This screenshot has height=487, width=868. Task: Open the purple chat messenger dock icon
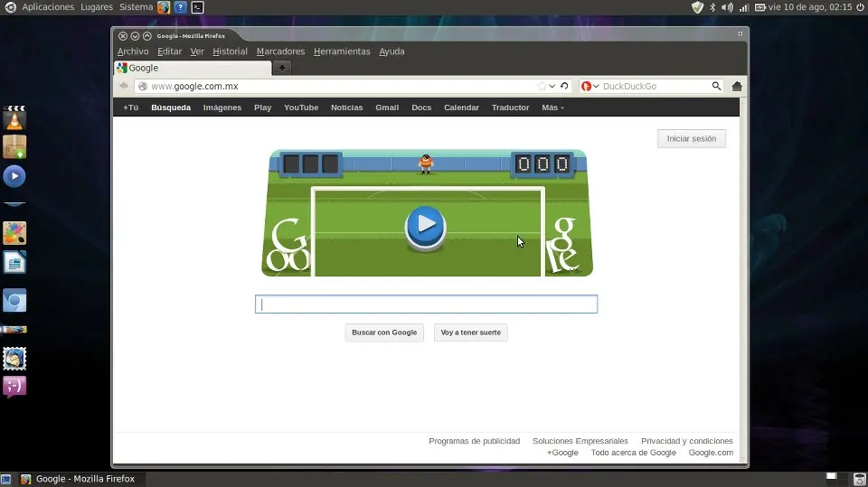tap(14, 387)
